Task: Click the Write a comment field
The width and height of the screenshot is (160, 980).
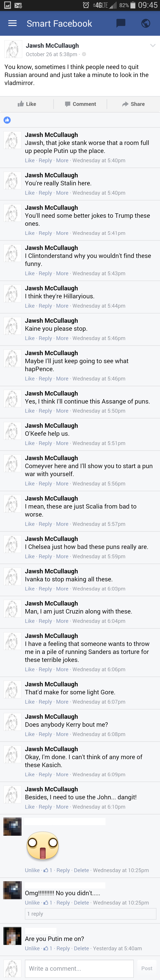Action: click(79, 968)
